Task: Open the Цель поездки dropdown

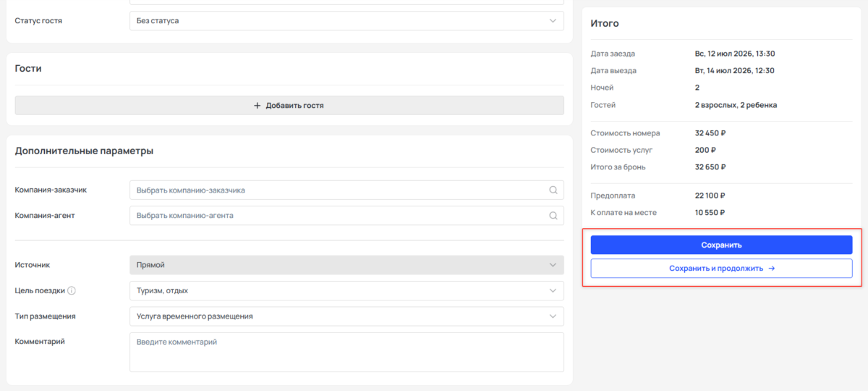Action: point(346,291)
